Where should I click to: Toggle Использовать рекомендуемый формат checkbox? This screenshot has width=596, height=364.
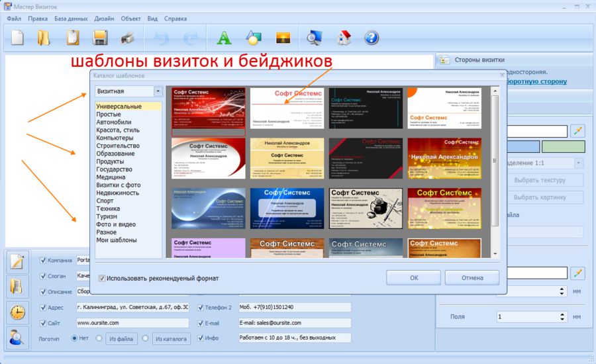tap(102, 278)
